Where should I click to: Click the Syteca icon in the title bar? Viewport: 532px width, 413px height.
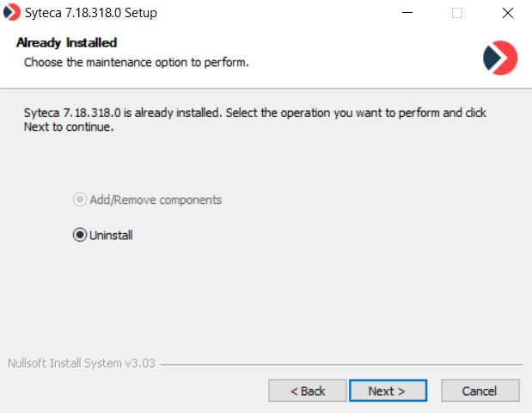(12, 13)
